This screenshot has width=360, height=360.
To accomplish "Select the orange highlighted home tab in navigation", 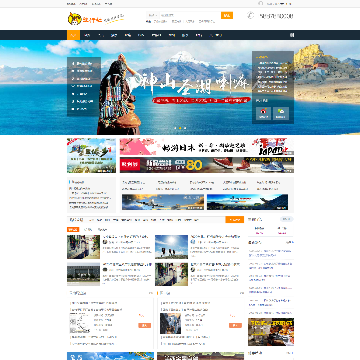I will click(x=73, y=35).
